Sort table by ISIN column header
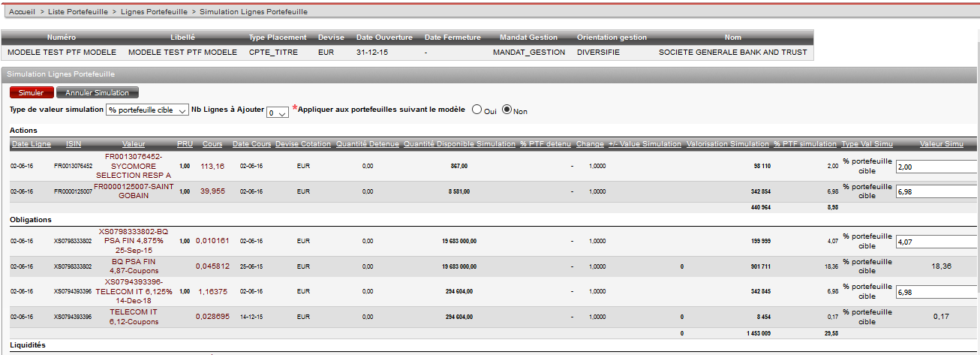The height and width of the screenshot is (355, 980). [x=73, y=144]
